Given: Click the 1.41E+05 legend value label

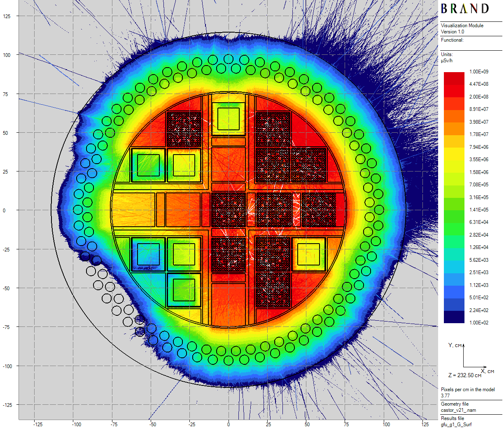Looking at the screenshot, I should click(x=478, y=210).
